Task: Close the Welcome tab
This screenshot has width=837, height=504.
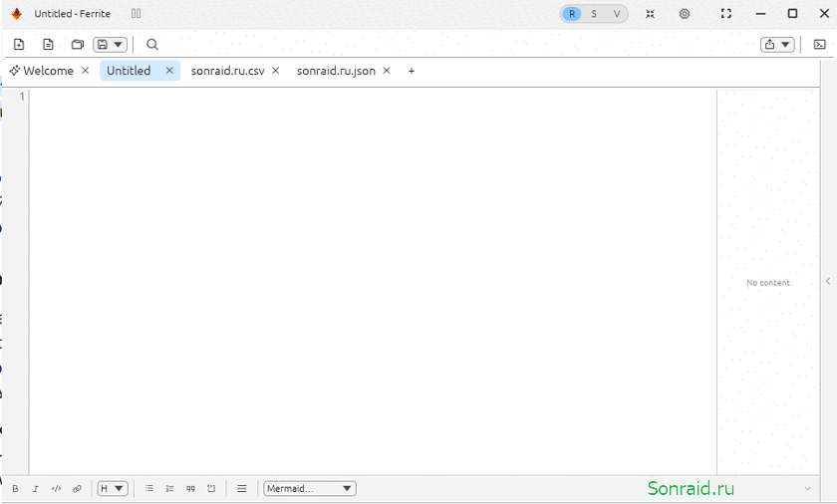Action: click(x=85, y=71)
